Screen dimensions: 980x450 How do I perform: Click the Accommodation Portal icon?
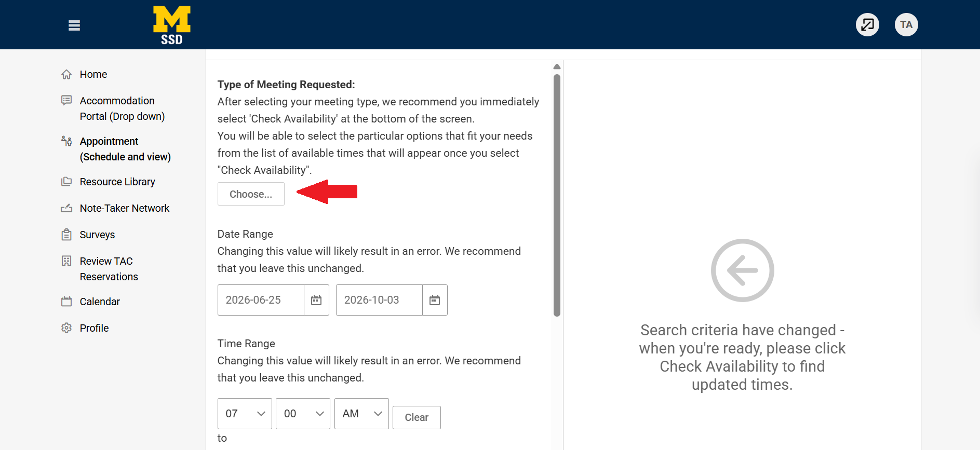[66, 100]
